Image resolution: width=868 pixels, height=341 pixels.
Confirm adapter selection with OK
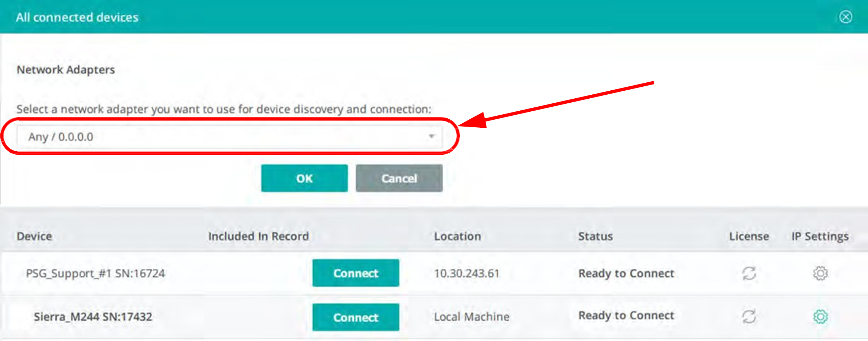coord(304,178)
